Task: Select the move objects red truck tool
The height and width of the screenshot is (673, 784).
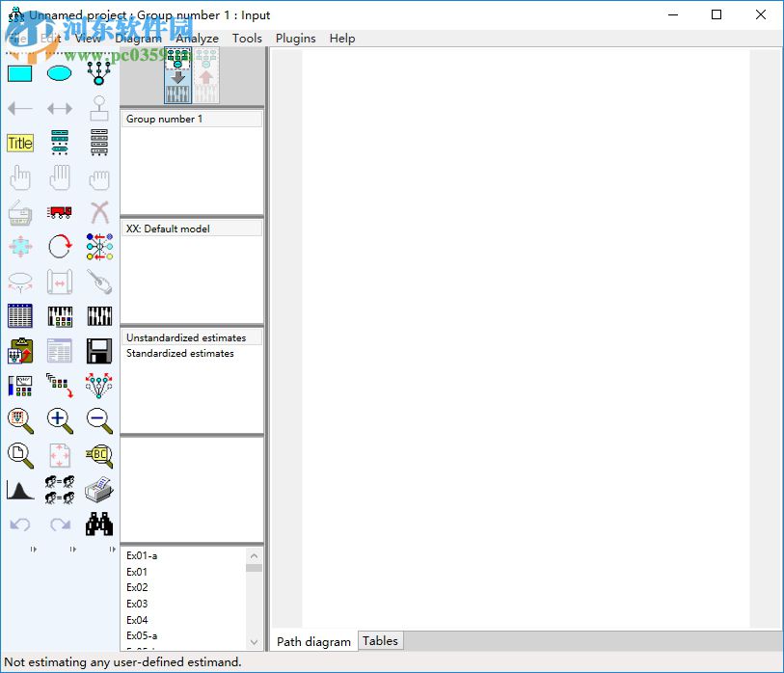Action: [60, 212]
